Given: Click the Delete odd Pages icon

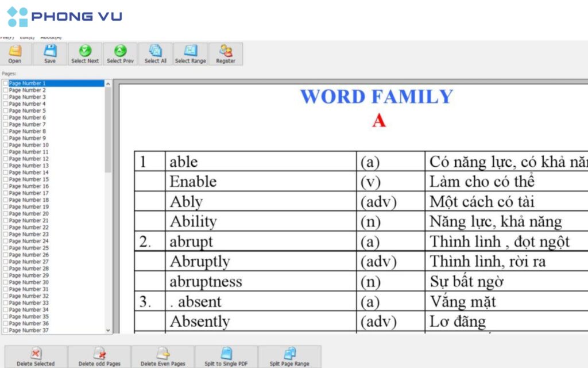Looking at the screenshot, I should click(99, 356).
